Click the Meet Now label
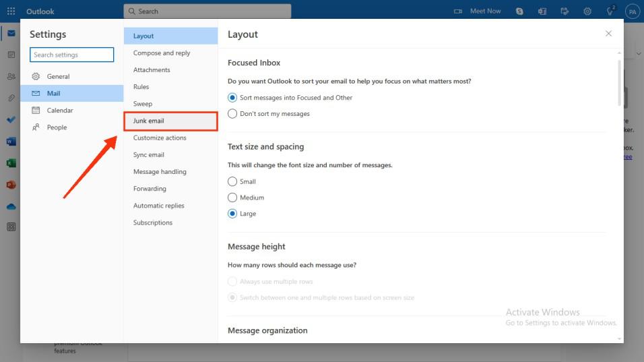 tap(486, 11)
